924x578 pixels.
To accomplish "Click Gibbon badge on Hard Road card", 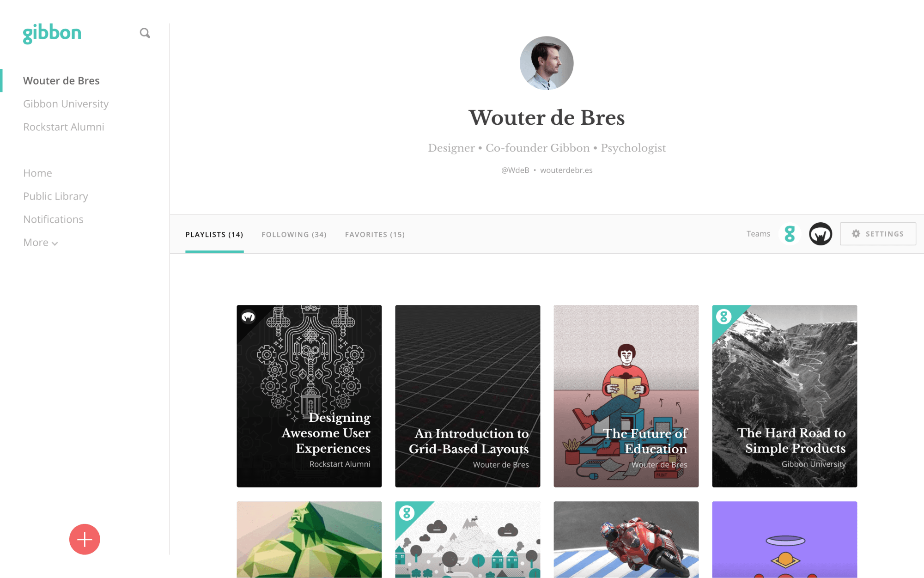I will click(x=723, y=316).
